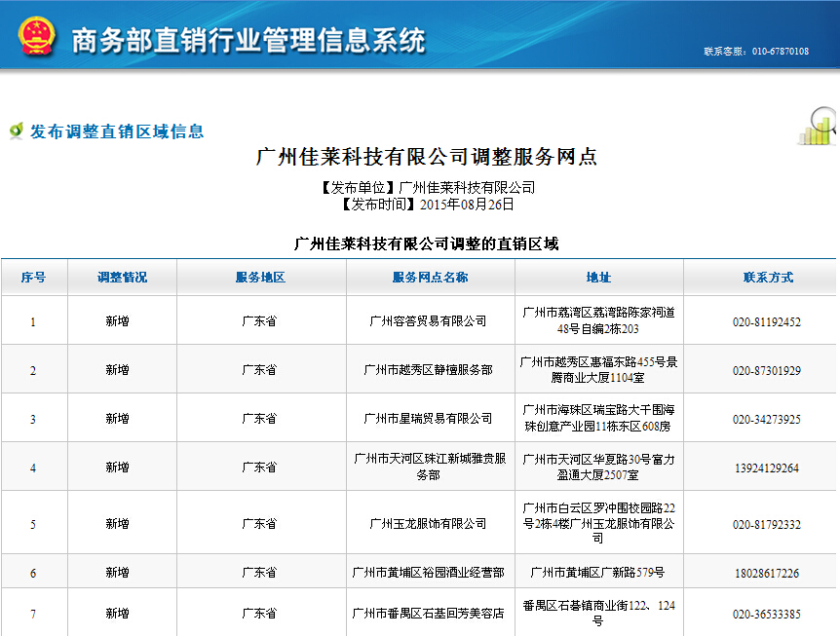Select the 发布调整直销区域信息 section heading
Viewport: 840px width, 636px height.
click(117, 131)
